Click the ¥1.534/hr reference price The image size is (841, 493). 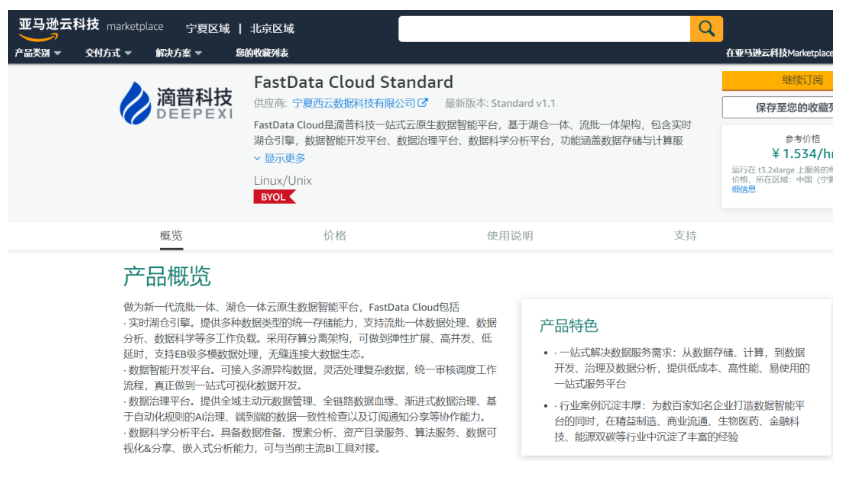point(802,154)
